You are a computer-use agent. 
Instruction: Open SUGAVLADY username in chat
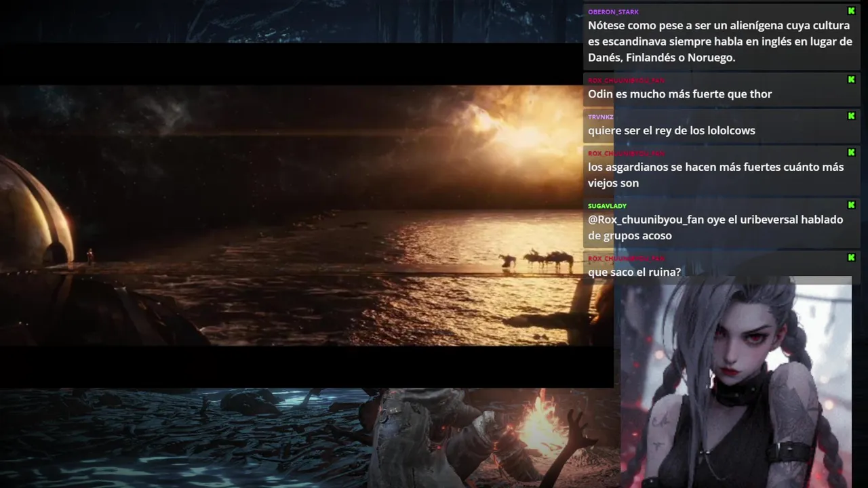607,205
